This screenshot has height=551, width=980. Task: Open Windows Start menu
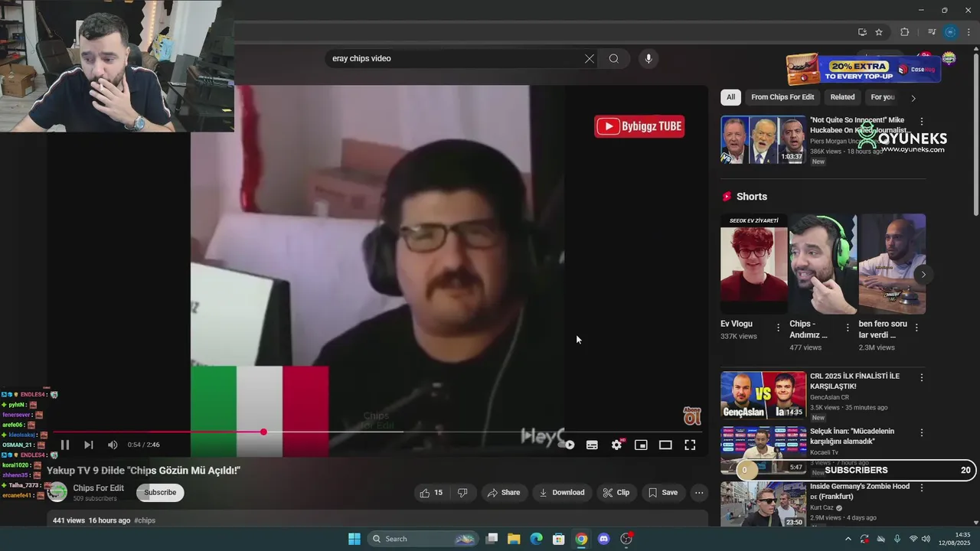(x=354, y=539)
